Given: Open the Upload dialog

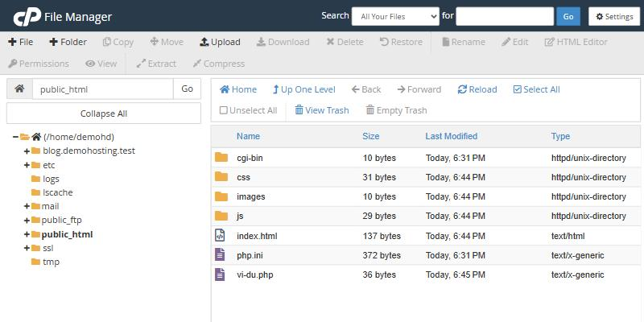Looking at the screenshot, I should [220, 42].
